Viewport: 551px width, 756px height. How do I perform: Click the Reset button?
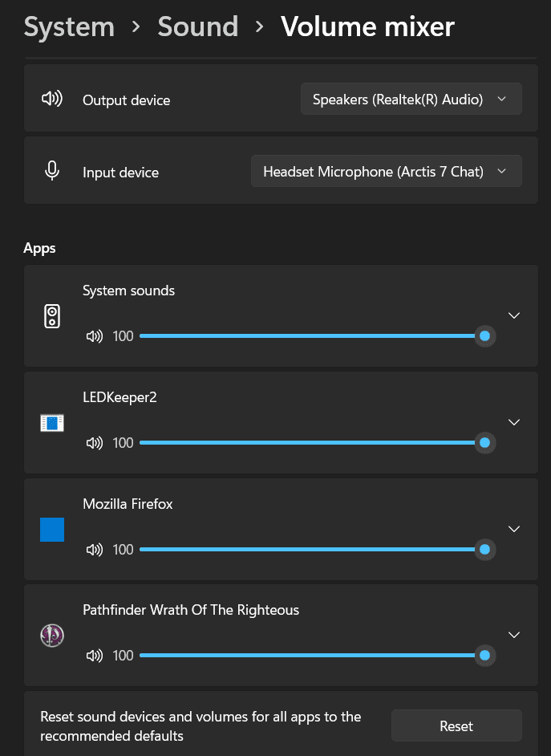click(x=456, y=726)
